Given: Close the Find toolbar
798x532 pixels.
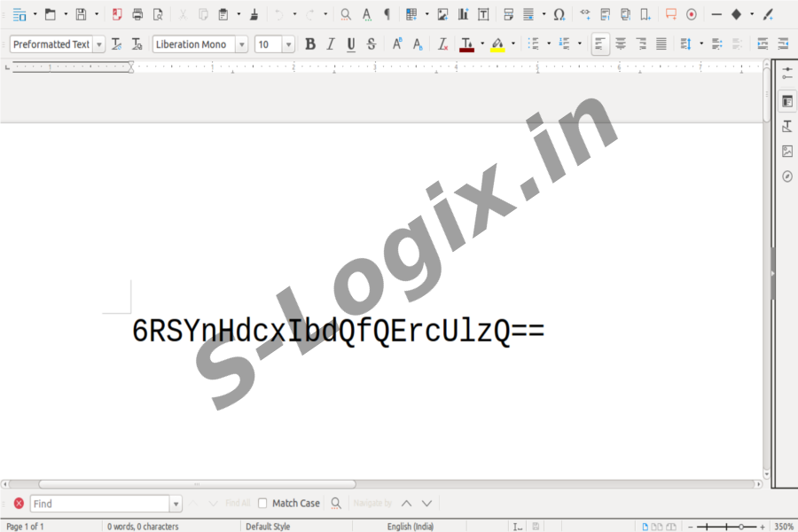Looking at the screenshot, I should pos(19,504).
